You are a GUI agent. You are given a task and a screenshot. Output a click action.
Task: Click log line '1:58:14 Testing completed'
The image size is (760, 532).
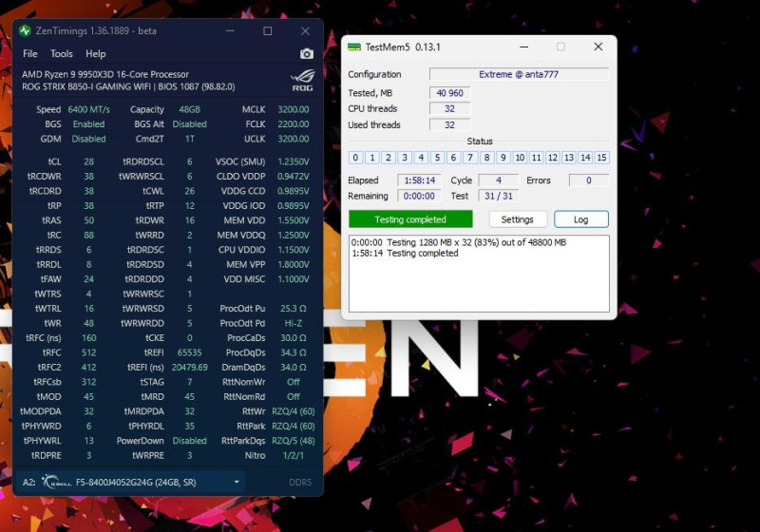pyautogui.click(x=405, y=253)
